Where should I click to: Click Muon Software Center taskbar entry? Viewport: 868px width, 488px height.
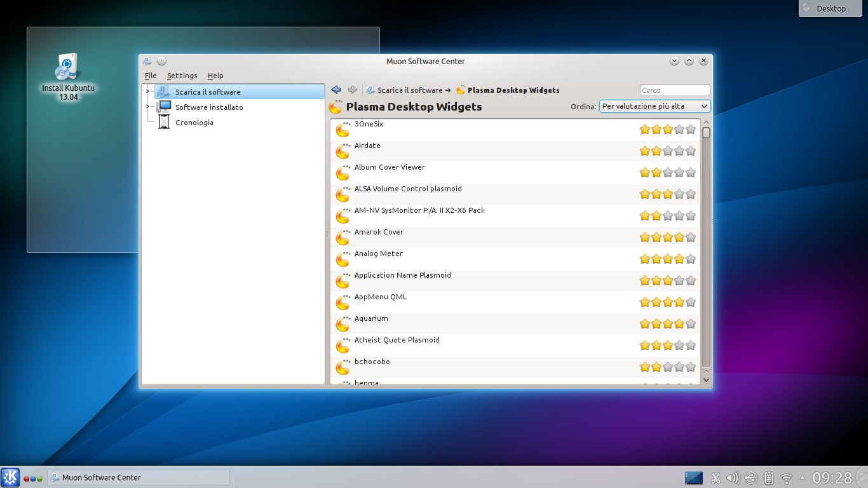(139, 477)
